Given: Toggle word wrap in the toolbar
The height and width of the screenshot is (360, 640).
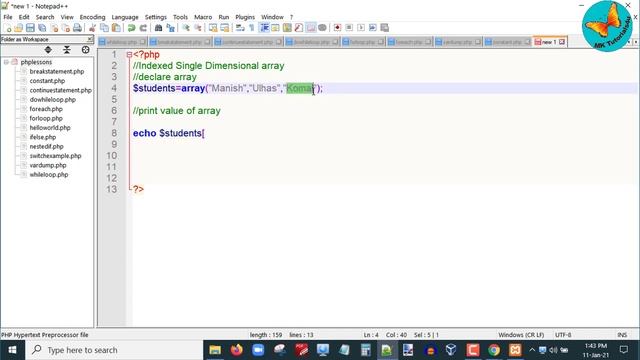Looking at the screenshot, I should click(240, 28).
